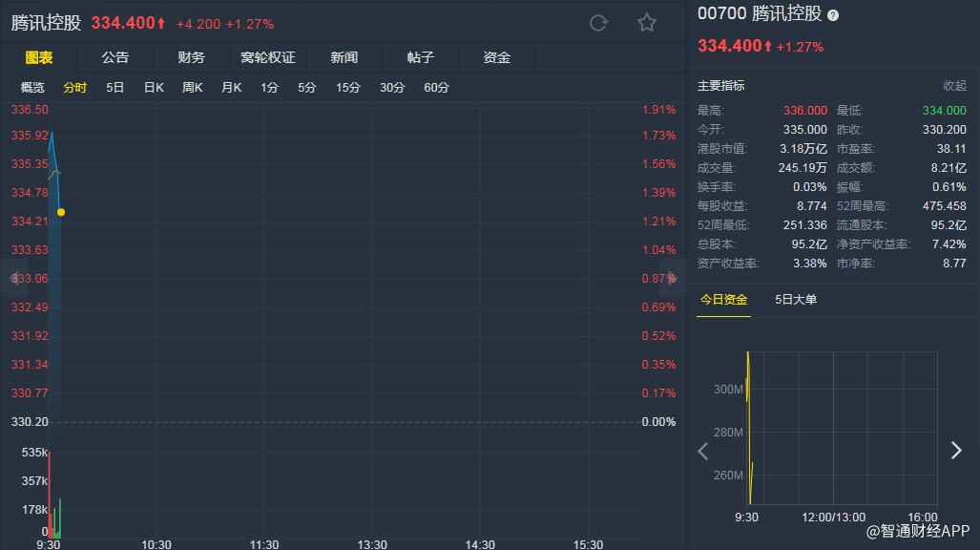Image resolution: width=980 pixels, height=550 pixels.
Task: Toggle the 60分 chart interval
Action: pos(436,88)
